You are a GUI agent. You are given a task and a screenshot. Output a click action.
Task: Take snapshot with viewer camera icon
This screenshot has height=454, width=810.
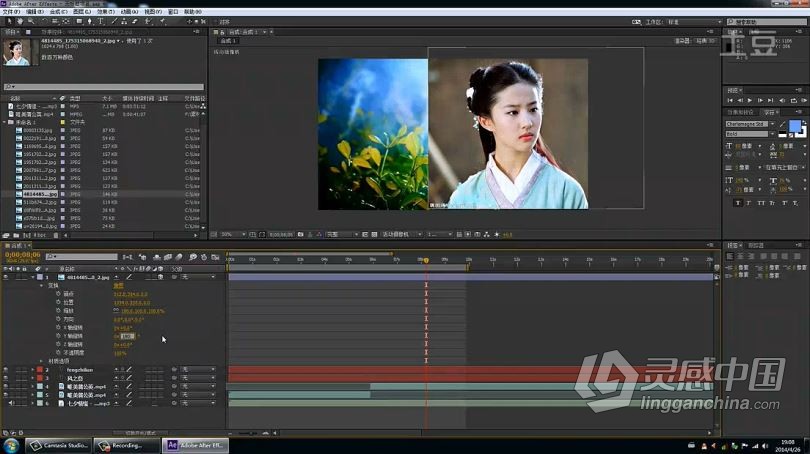click(x=301, y=234)
